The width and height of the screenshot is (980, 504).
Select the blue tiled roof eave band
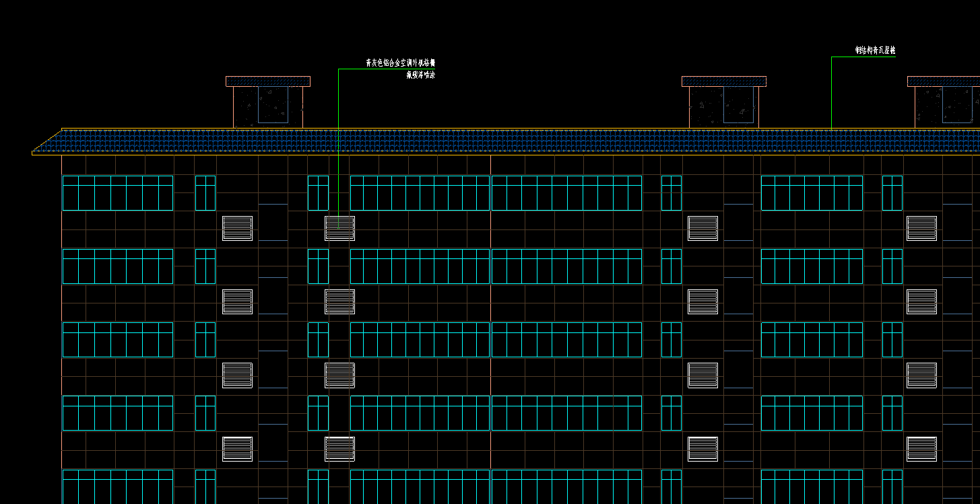pyautogui.click(x=506, y=141)
